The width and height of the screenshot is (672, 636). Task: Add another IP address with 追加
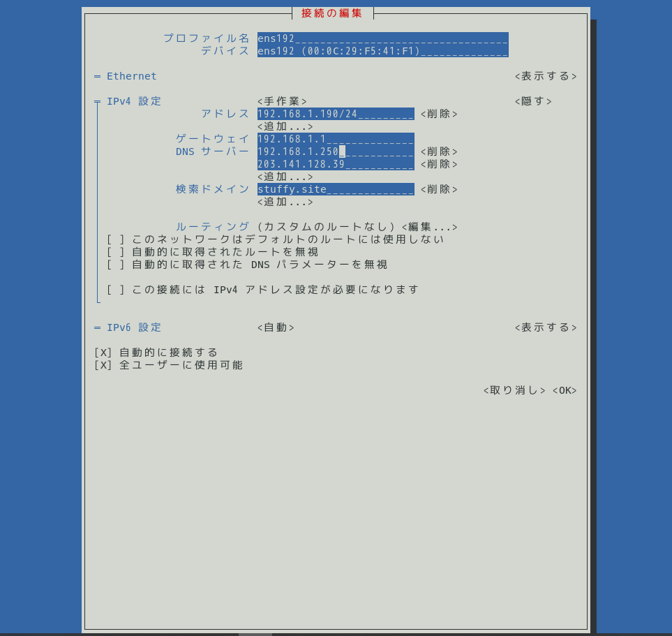(285, 126)
